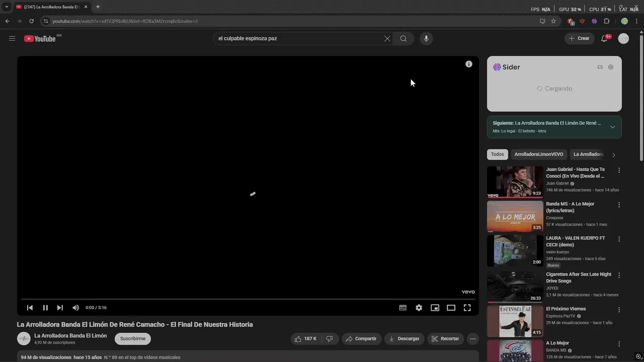View site information icon in address bar
644x362 pixels.
tap(46, 21)
